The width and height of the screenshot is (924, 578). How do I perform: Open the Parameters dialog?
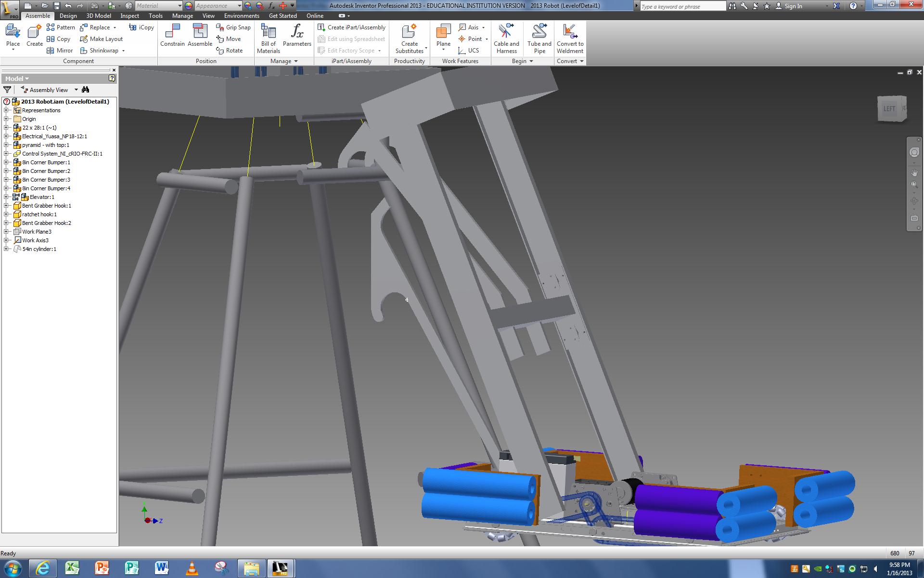coord(297,36)
